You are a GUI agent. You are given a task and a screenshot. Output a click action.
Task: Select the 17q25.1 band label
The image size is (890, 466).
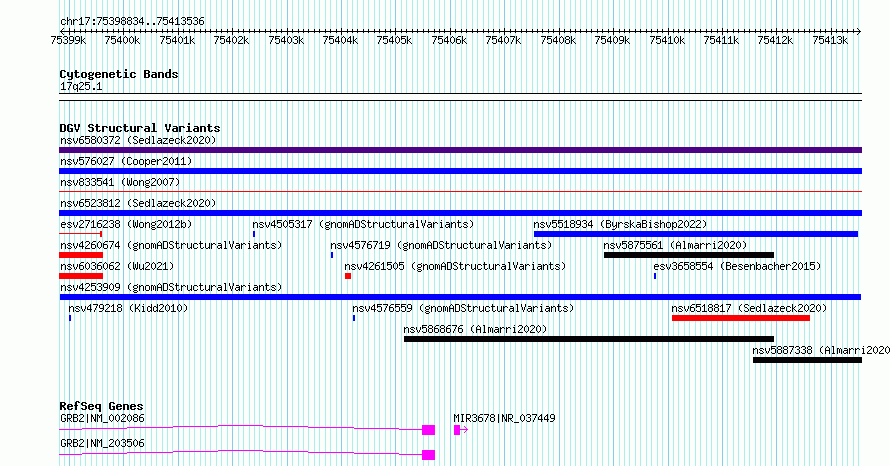pos(81,87)
